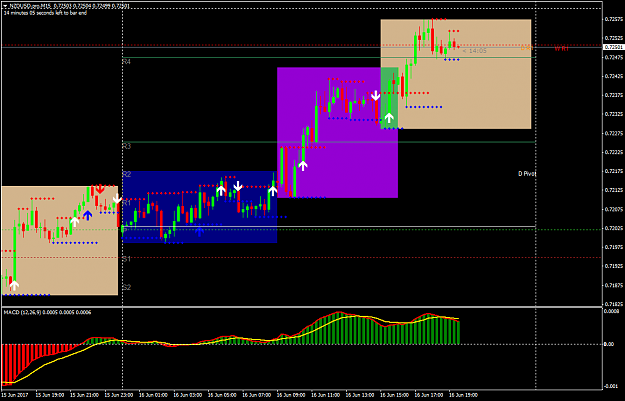Click the 16 Jun 15:00 time label
625x401 pixels.
point(394,395)
